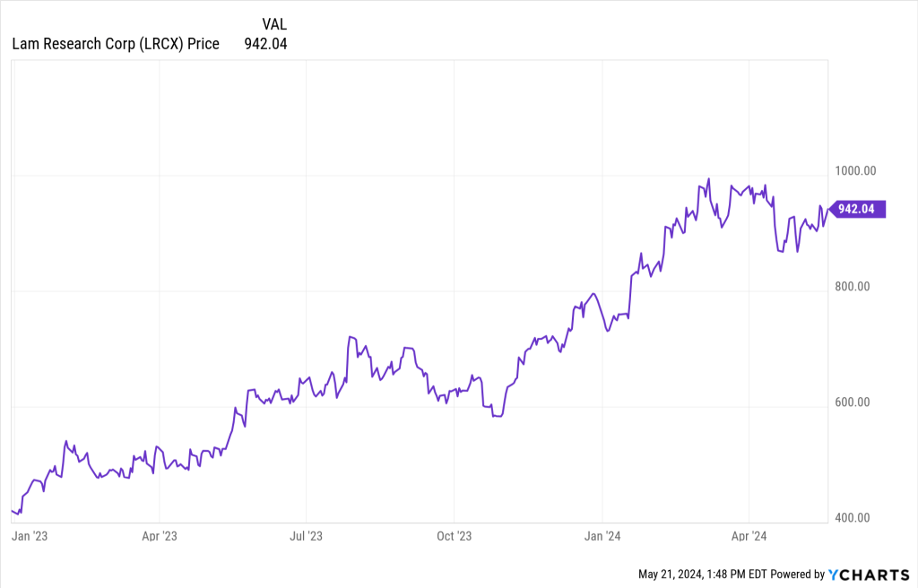Select the 600.00 y-axis label
Viewport: 918px width, 588px height.
pos(852,402)
